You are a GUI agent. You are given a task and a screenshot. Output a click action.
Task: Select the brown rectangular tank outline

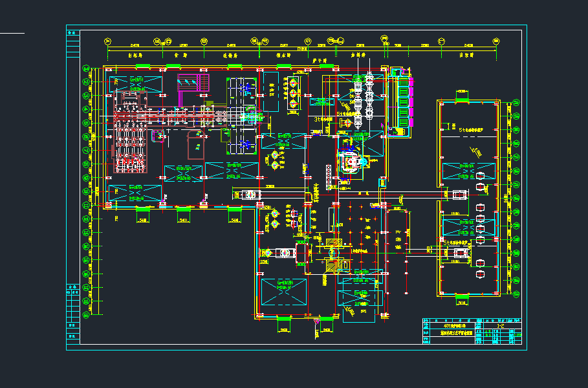coord(196,145)
